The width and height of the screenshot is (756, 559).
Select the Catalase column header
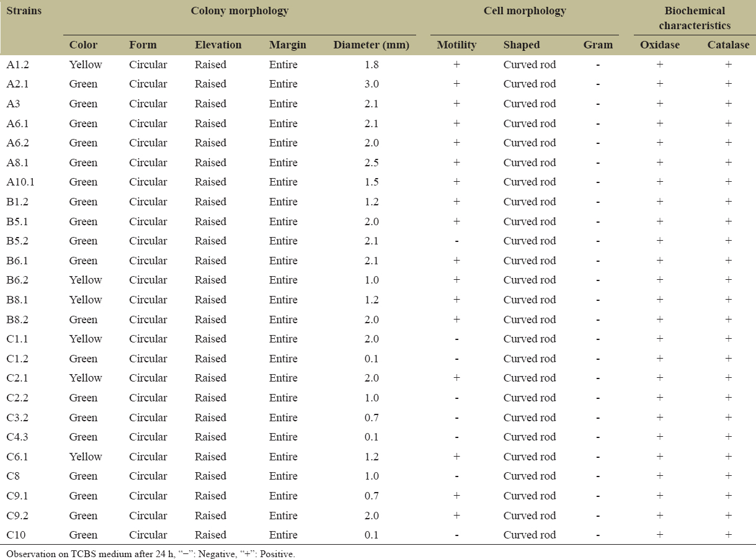click(x=728, y=45)
